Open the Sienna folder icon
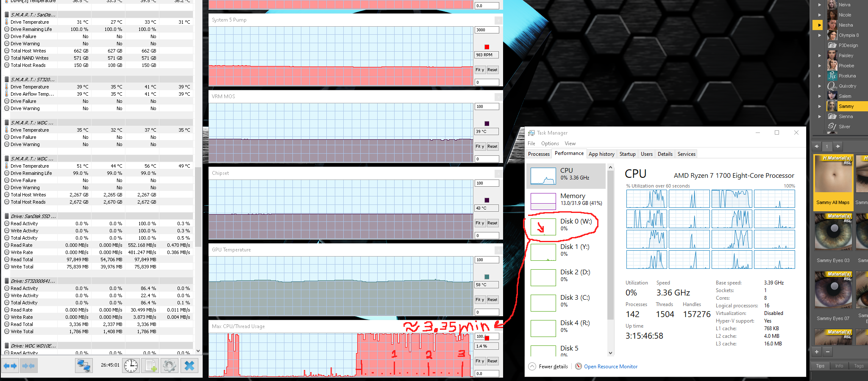The width and height of the screenshot is (868, 381). (832, 116)
